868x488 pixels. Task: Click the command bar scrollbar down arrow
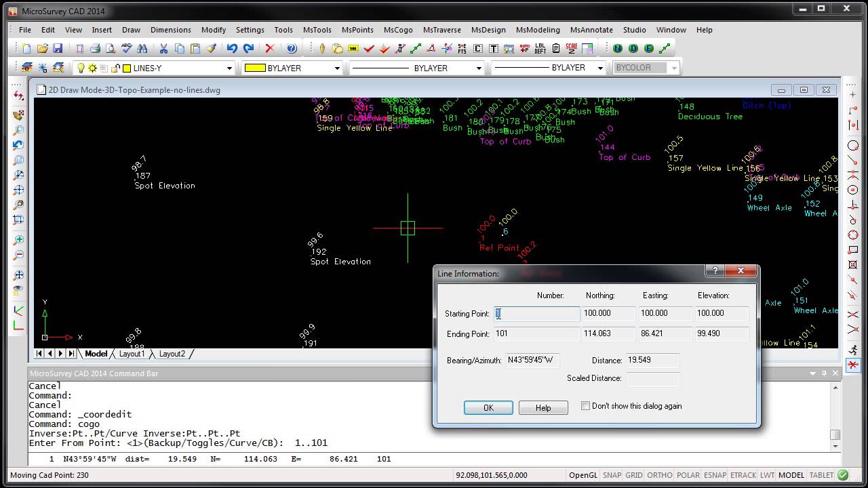tap(835, 445)
